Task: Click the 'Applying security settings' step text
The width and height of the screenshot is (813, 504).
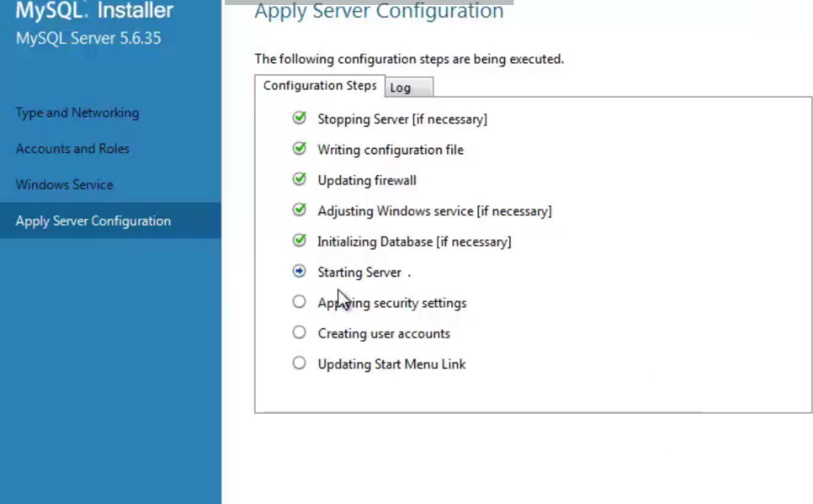Action: point(392,303)
